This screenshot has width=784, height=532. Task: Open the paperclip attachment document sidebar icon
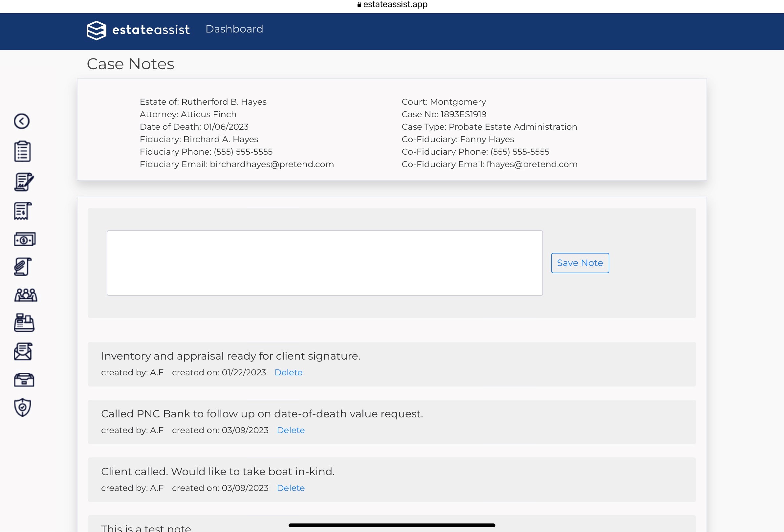23,267
